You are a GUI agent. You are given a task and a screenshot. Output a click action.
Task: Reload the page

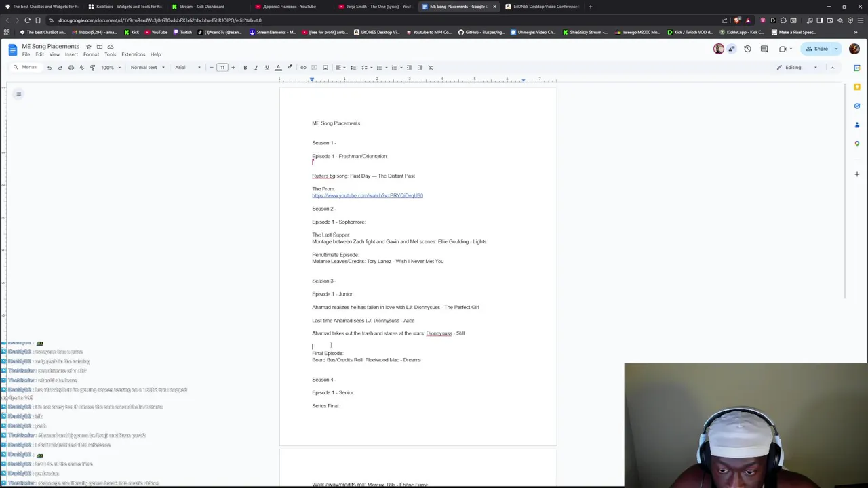click(27, 20)
